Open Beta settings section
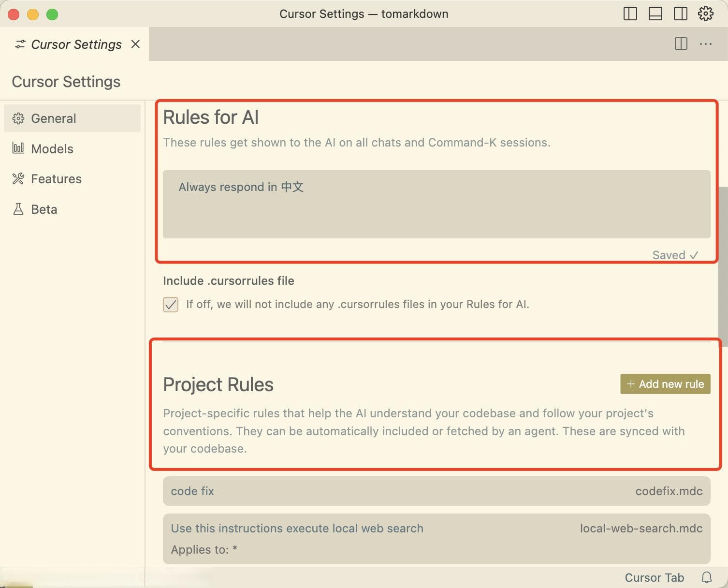 coord(72,209)
